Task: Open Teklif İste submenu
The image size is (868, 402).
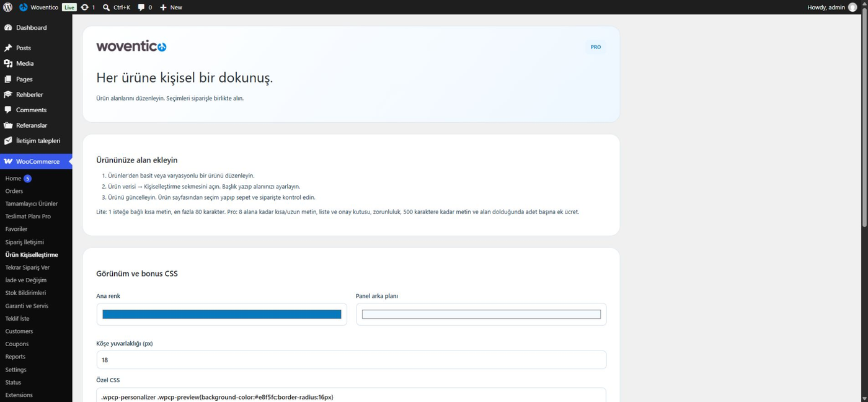Action: pos(17,318)
